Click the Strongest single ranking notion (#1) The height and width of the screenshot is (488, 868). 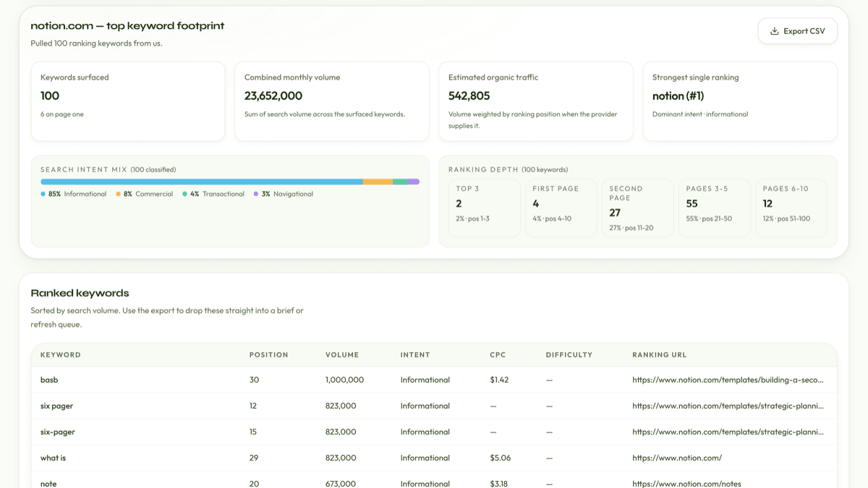point(678,96)
